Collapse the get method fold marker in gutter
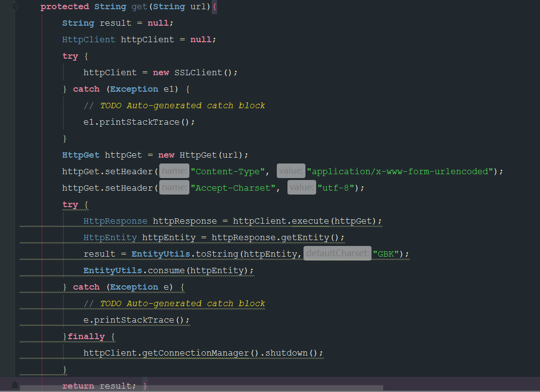The height and width of the screenshot is (392, 540). tap(15, 6)
